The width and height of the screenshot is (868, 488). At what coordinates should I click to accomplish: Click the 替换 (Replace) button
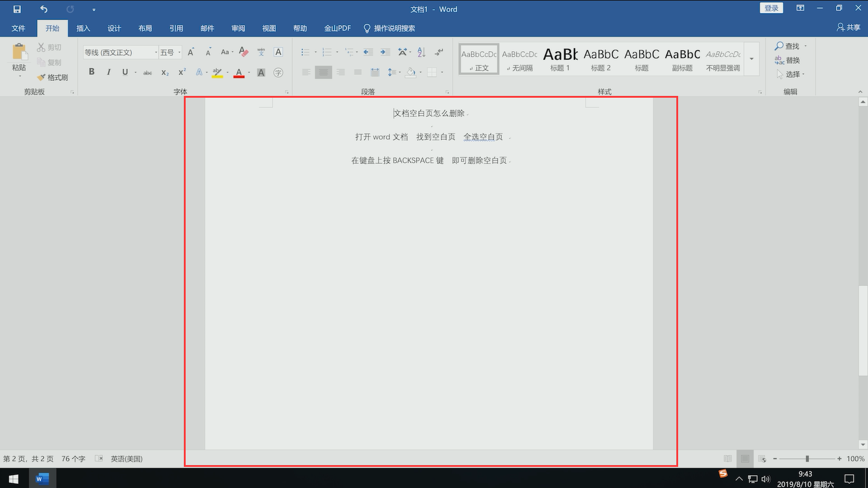point(788,60)
